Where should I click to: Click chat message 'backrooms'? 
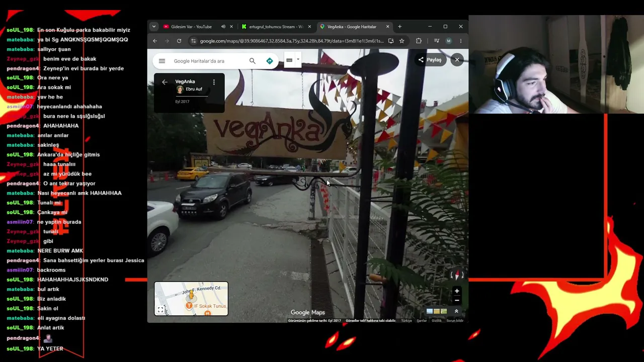coord(51,270)
